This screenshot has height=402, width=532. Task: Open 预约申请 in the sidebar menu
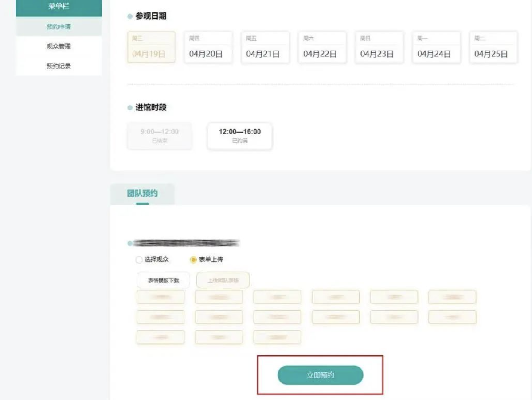(59, 27)
